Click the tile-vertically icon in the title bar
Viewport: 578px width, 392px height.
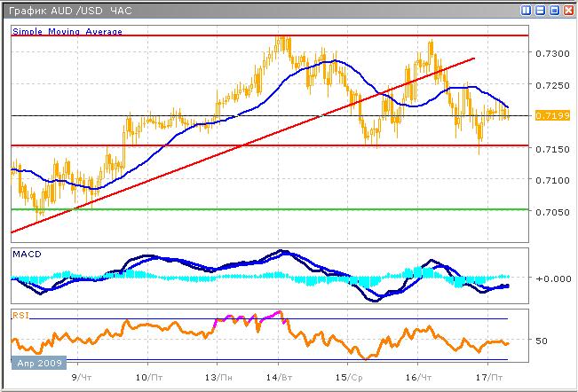527,11
